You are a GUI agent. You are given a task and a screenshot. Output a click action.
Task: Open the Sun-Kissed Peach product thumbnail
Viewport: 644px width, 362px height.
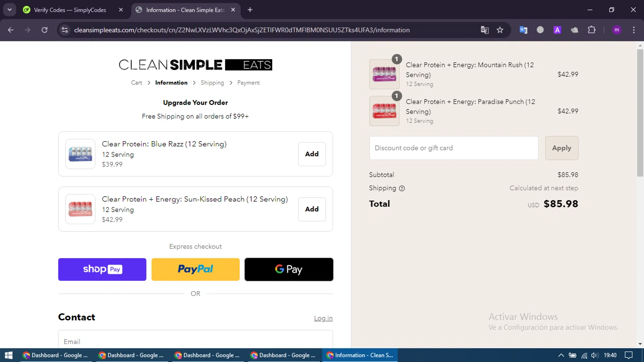(x=80, y=209)
